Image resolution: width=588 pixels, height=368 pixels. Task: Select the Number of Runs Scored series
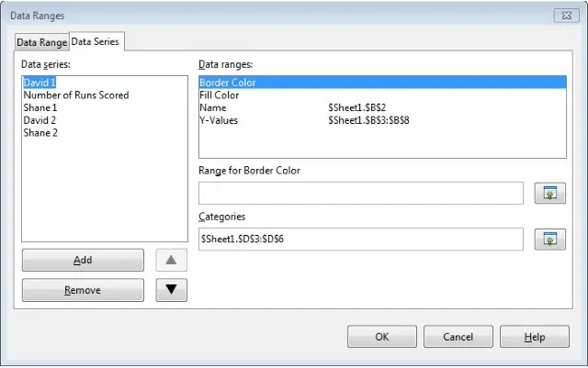click(x=76, y=95)
